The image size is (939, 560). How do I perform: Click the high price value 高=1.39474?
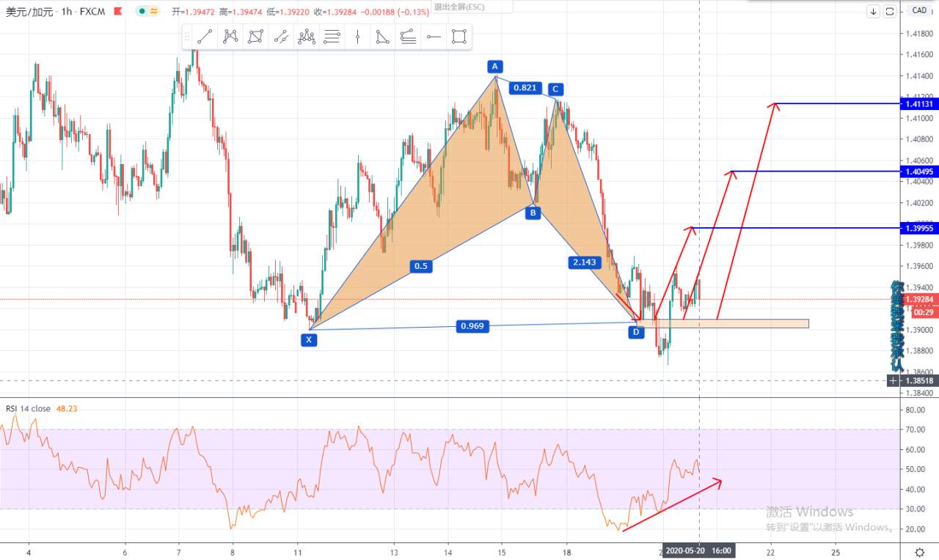tap(241, 12)
